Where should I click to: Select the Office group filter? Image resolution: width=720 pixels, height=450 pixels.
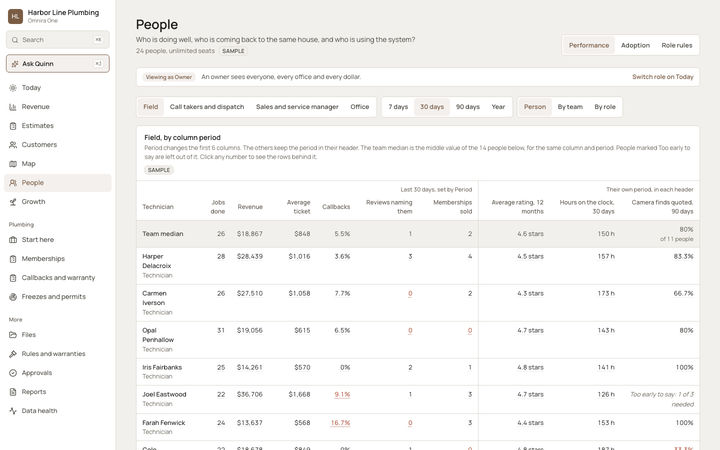tap(360, 107)
